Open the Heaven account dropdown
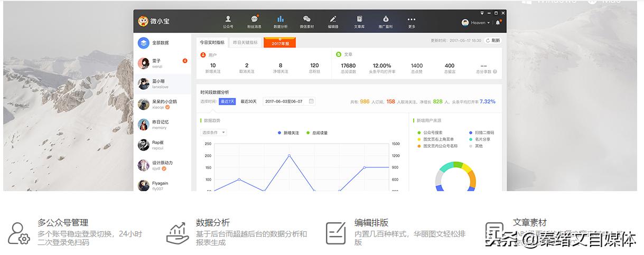Screen dimensions: 644x255 (475, 23)
